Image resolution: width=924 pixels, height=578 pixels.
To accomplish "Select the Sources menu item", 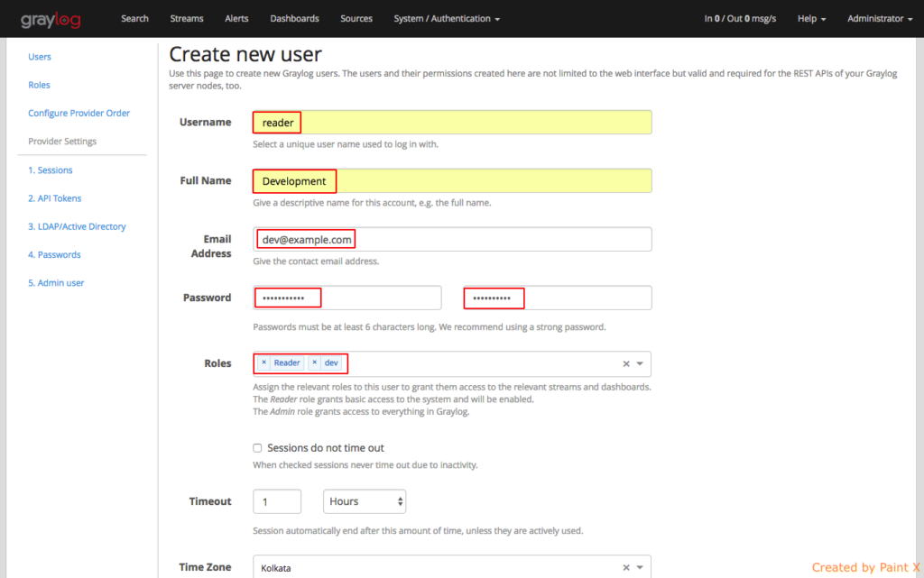I will coord(356,18).
